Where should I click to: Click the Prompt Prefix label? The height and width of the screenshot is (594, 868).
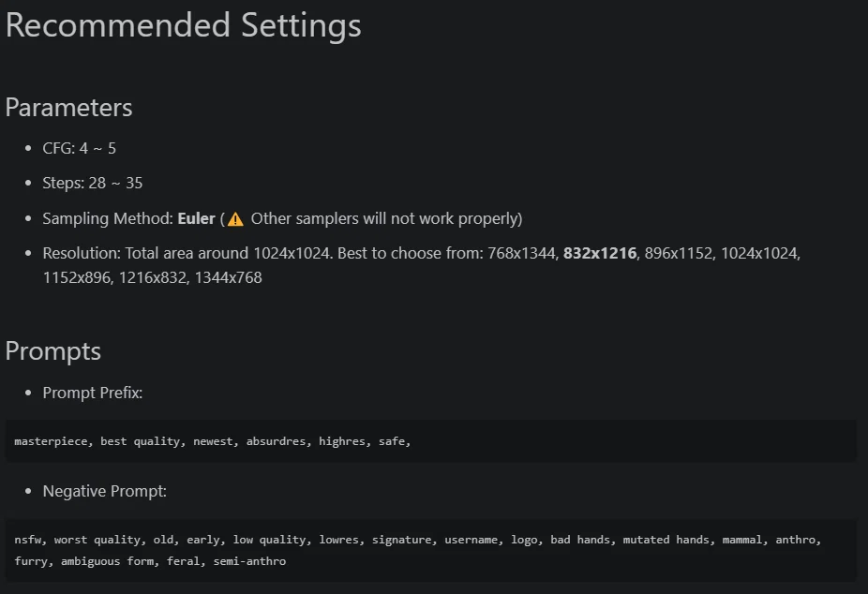(93, 393)
